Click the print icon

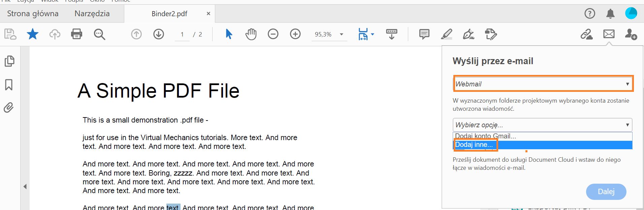click(76, 34)
